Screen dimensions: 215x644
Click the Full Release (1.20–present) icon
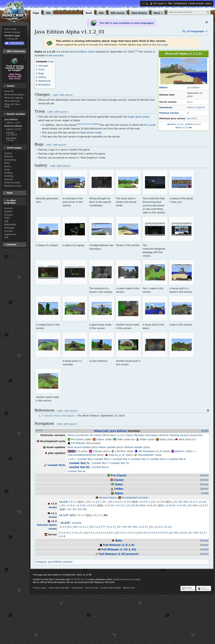pyautogui.click(x=97, y=554)
